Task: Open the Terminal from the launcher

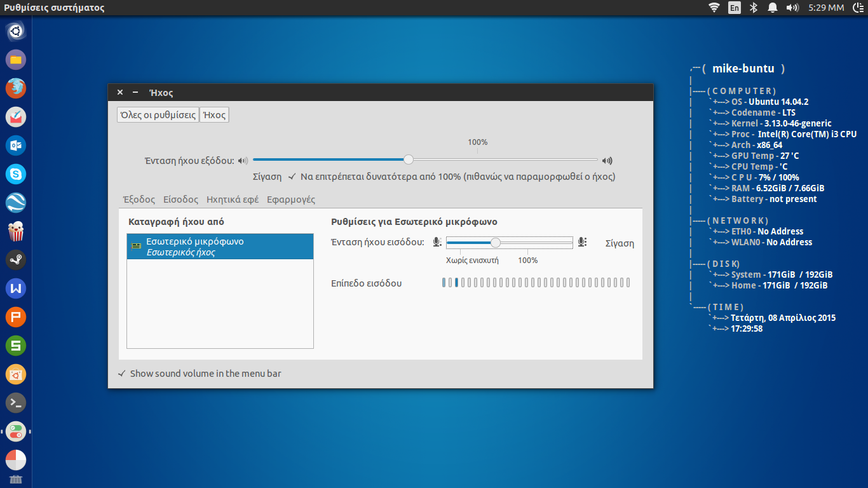Action: click(x=16, y=402)
